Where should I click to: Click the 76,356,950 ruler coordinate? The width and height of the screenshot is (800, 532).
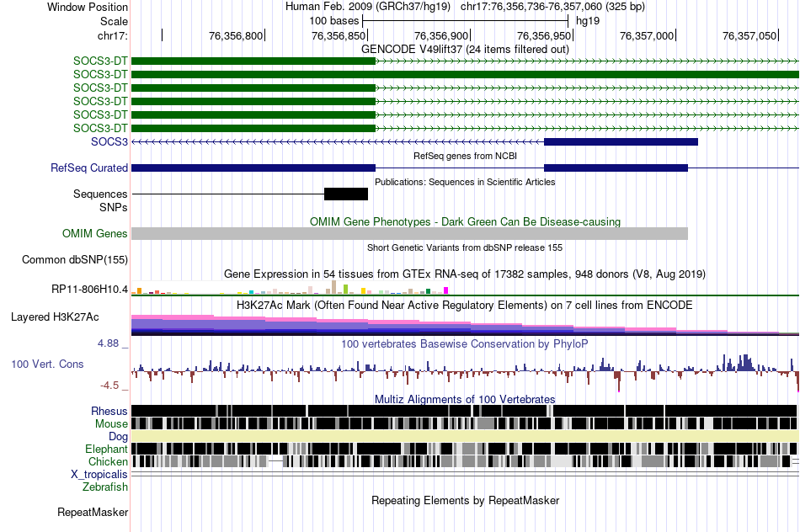pos(544,35)
